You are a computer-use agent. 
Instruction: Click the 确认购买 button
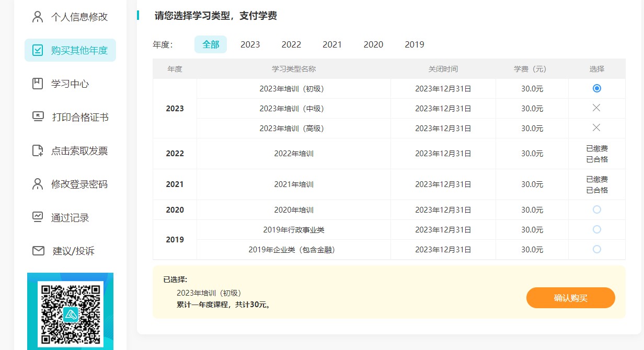570,297
